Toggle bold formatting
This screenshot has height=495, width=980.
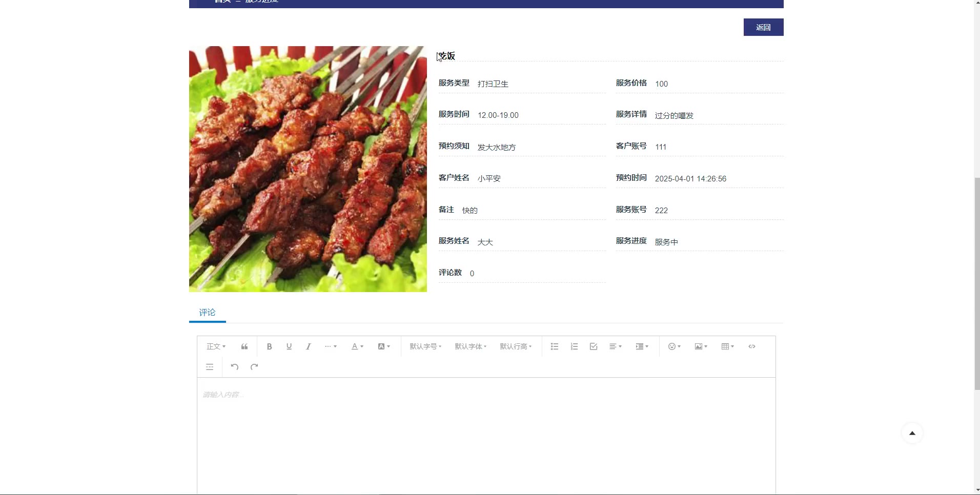pyautogui.click(x=269, y=346)
